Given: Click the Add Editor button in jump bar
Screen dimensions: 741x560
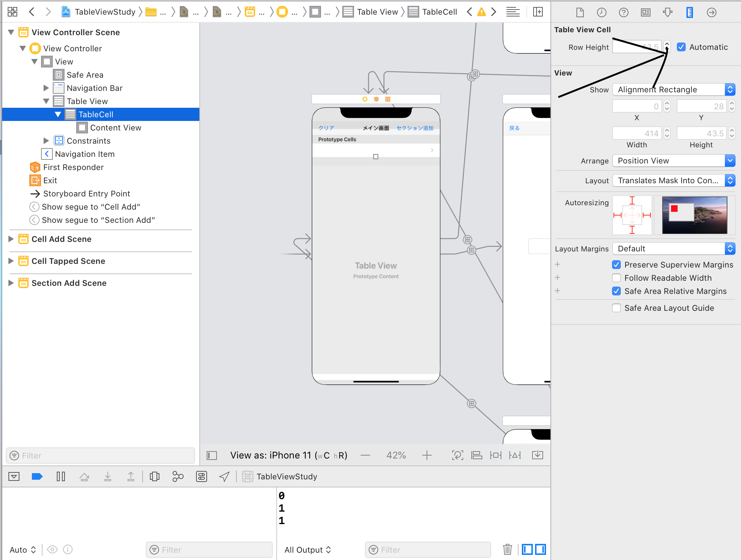Looking at the screenshot, I should [x=538, y=12].
